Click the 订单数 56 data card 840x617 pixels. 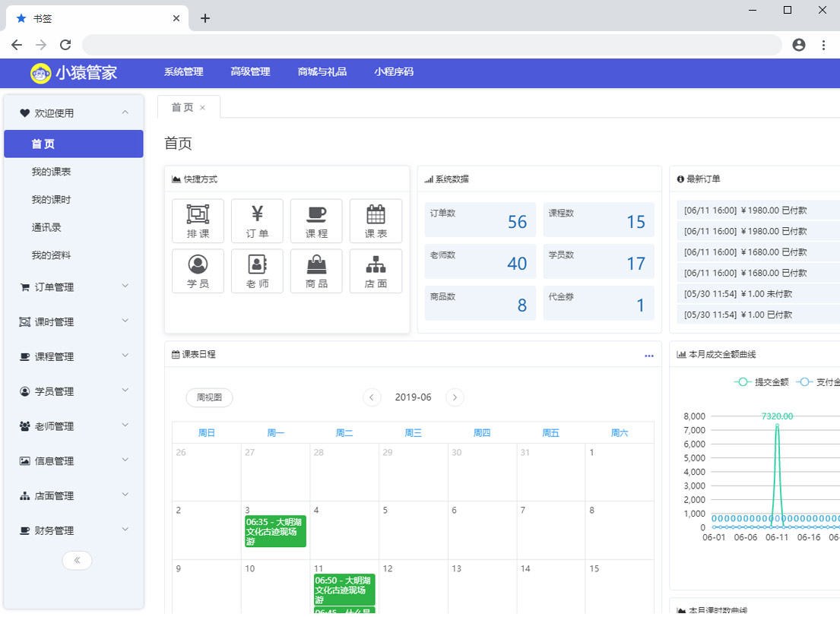[x=480, y=220]
